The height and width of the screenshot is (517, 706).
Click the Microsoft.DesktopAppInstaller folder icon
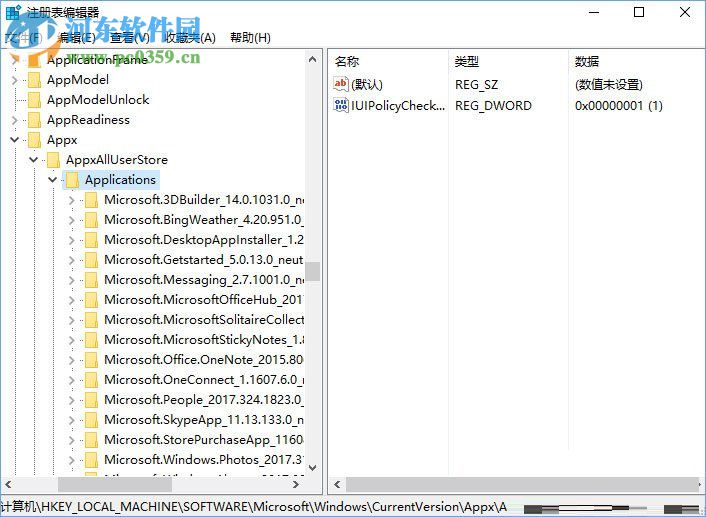(x=91, y=240)
